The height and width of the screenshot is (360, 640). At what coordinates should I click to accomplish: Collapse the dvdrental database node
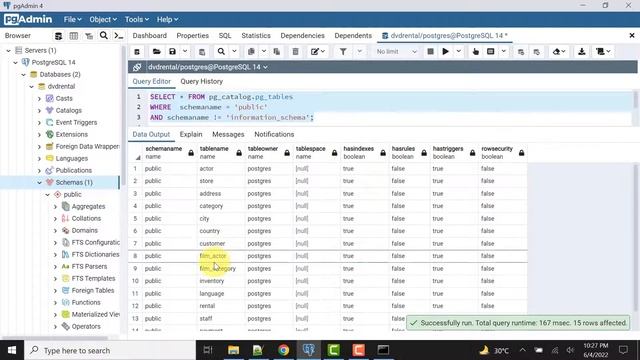point(31,87)
